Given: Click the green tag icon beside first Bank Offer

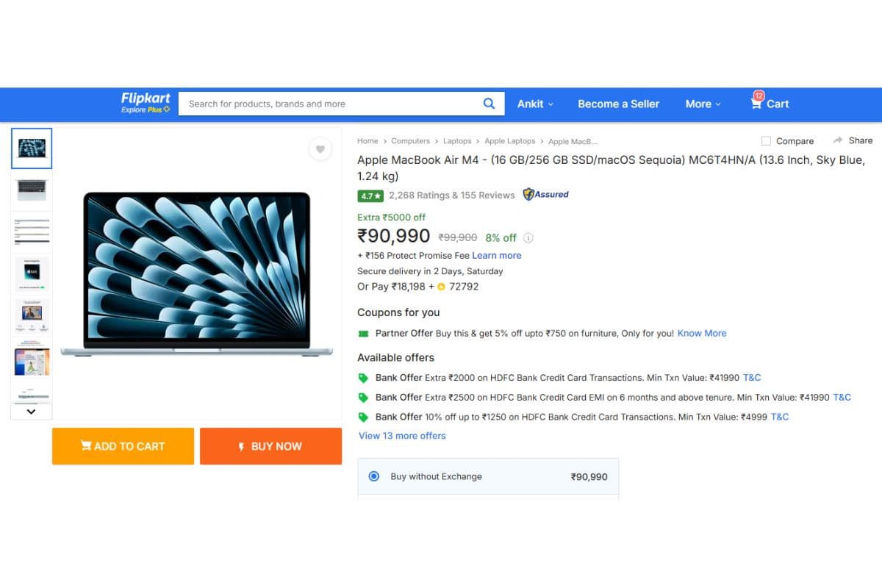Looking at the screenshot, I should click(x=364, y=377).
